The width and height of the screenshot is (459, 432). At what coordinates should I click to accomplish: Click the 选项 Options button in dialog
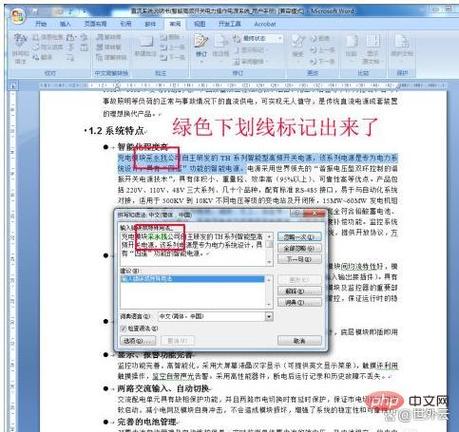(138, 341)
